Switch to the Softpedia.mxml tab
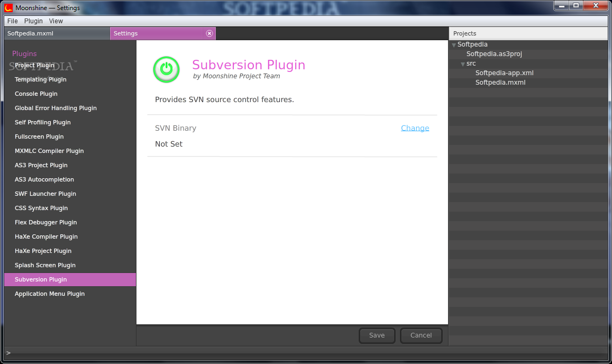This screenshot has width=612, height=364. (x=57, y=33)
